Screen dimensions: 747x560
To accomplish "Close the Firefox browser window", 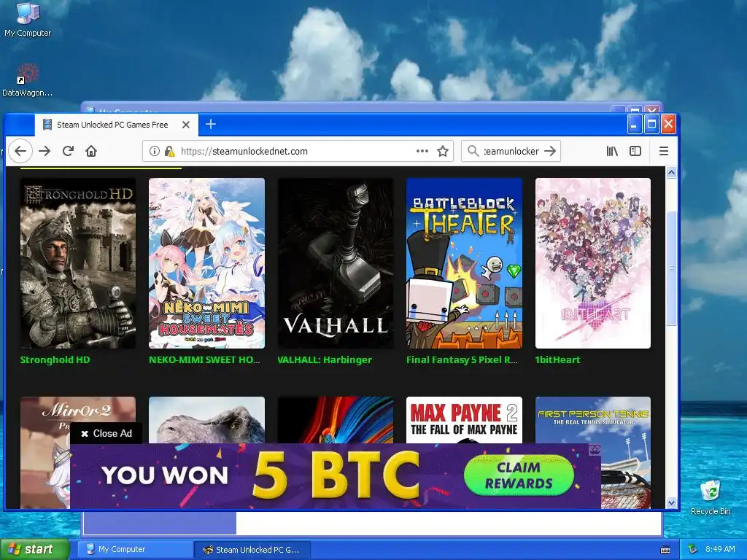I will [x=668, y=124].
